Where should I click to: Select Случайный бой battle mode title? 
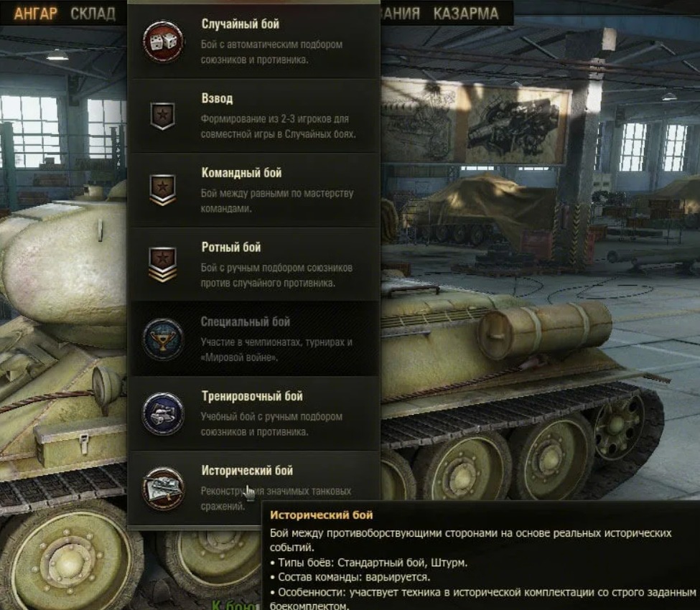click(x=241, y=24)
